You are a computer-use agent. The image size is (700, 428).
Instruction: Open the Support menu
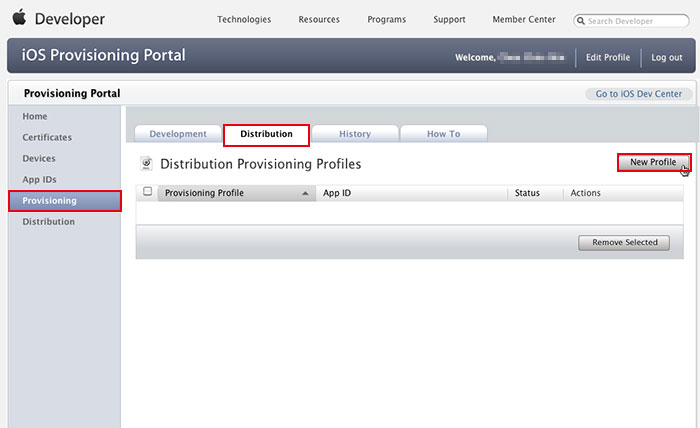click(449, 20)
